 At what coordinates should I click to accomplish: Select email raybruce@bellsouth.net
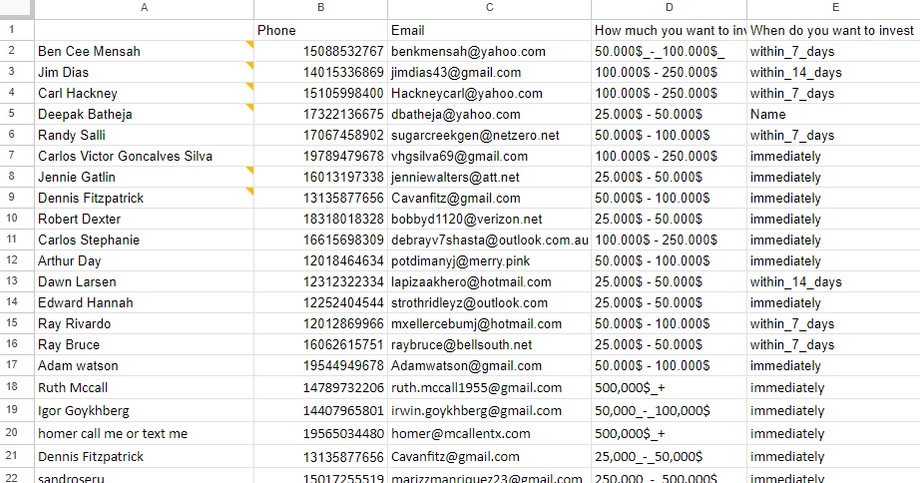tap(489, 344)
